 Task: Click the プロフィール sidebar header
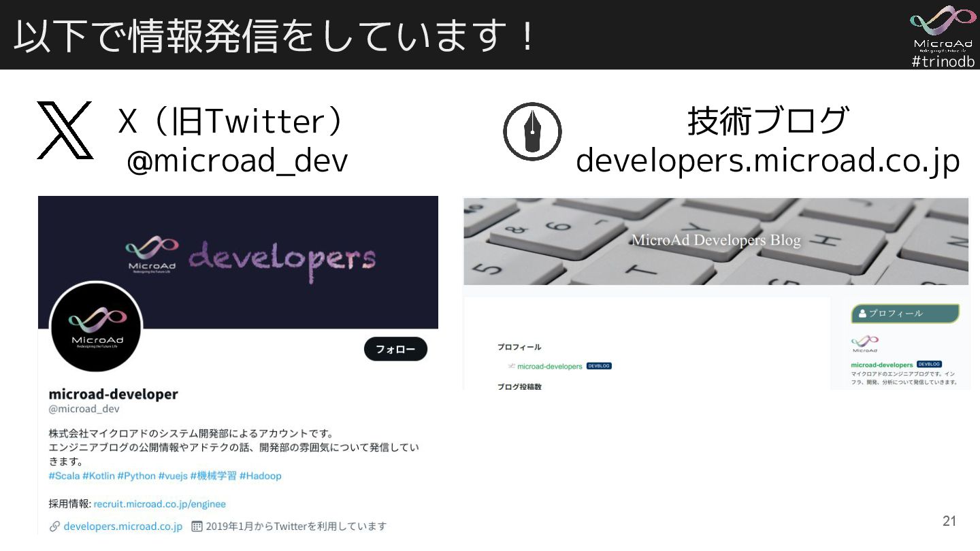(905, 314)
